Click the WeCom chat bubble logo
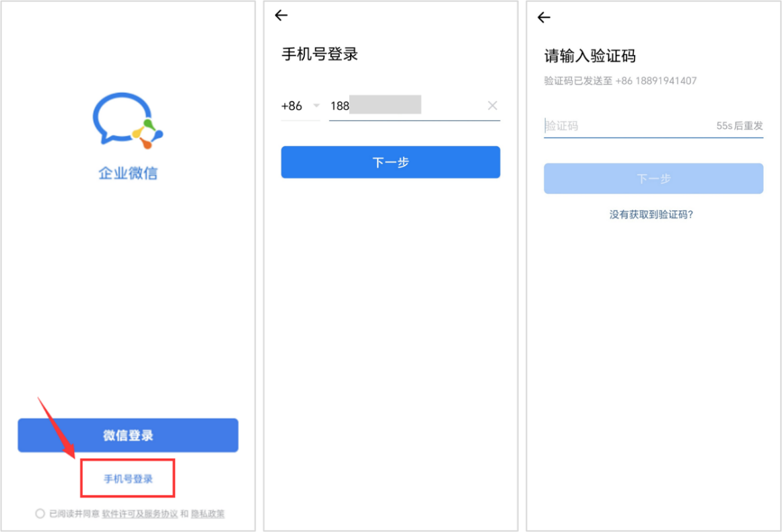Viewport: 782px width, 532px height. (128, 120)
